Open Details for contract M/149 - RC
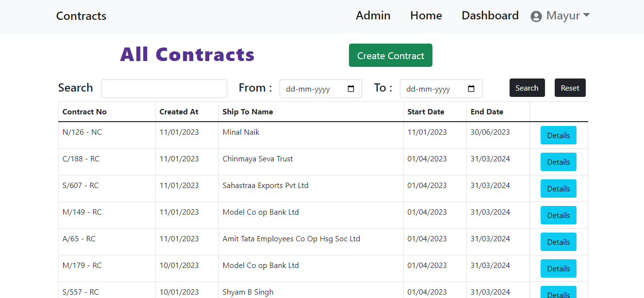This screenshot has height=298, width=644. [x=558, y=215]
